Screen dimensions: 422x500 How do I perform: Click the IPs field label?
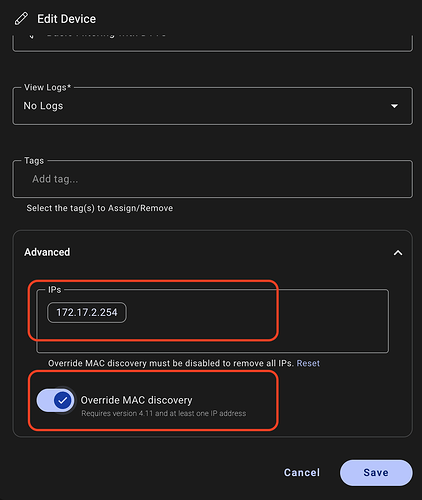55,289
